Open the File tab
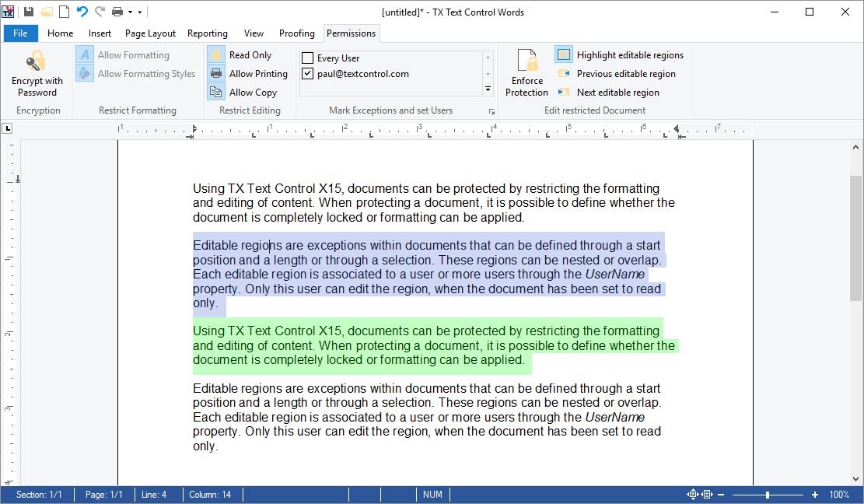864x504 pixels. 20,33
